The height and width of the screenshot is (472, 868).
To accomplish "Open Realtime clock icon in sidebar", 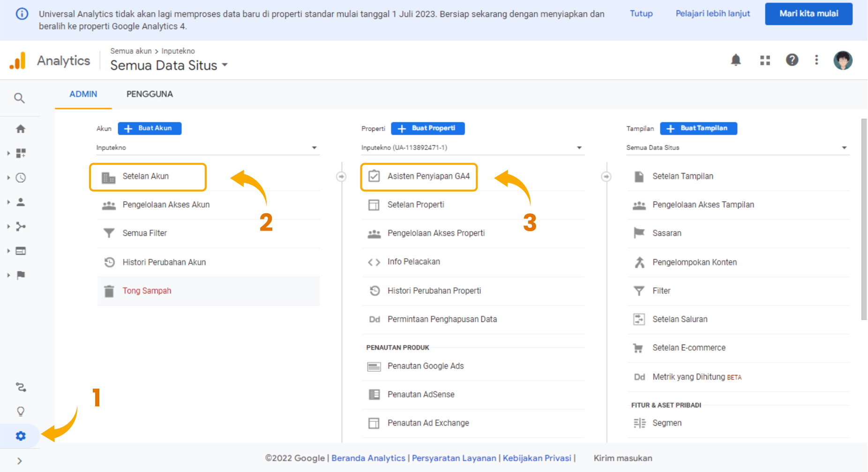I will tap(21, 178).
